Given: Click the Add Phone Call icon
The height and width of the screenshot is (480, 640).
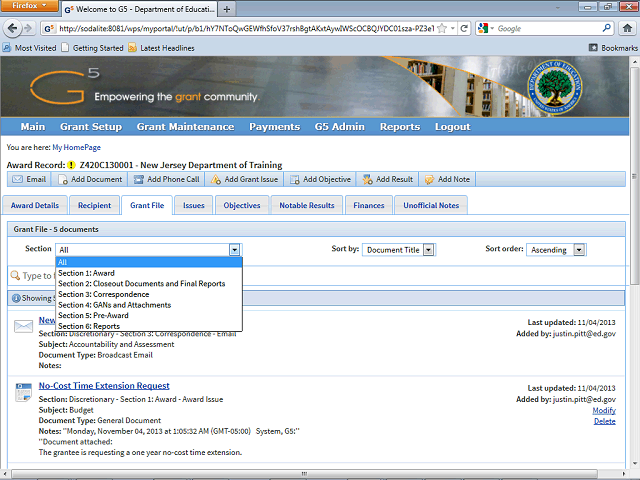Looking at the screenshot, I should (139, 179).
